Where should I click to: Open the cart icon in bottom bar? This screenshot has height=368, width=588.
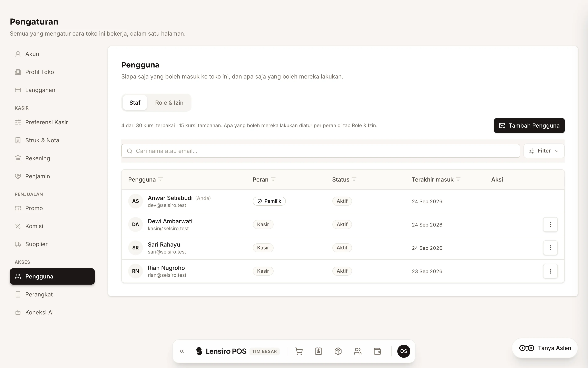pyautogui.click(x=299, y=351)
